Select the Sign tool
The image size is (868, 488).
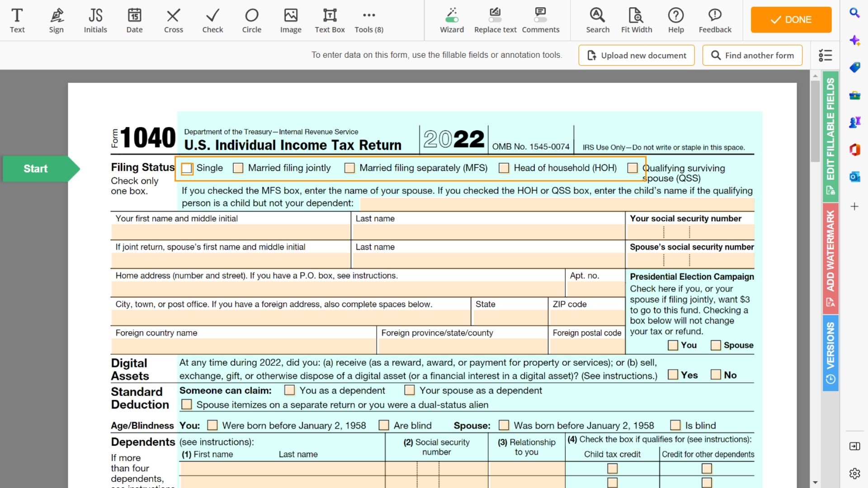click(56, 20)
